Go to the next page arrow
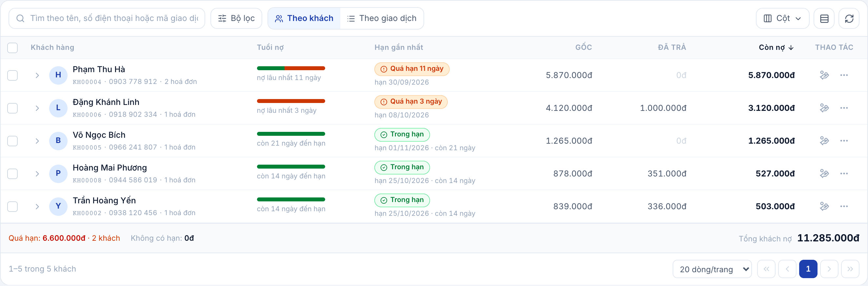 coord(829,269)
